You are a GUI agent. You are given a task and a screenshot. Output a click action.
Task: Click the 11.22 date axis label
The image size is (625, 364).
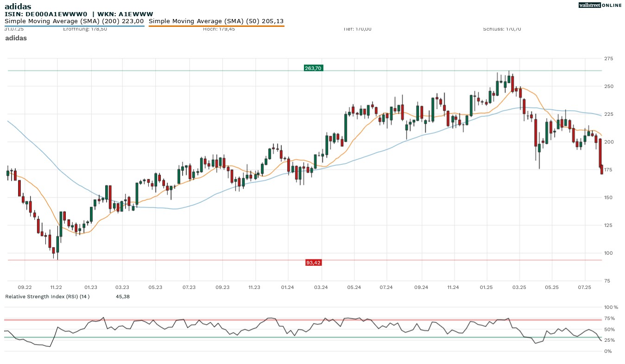[x=56, y=287]
